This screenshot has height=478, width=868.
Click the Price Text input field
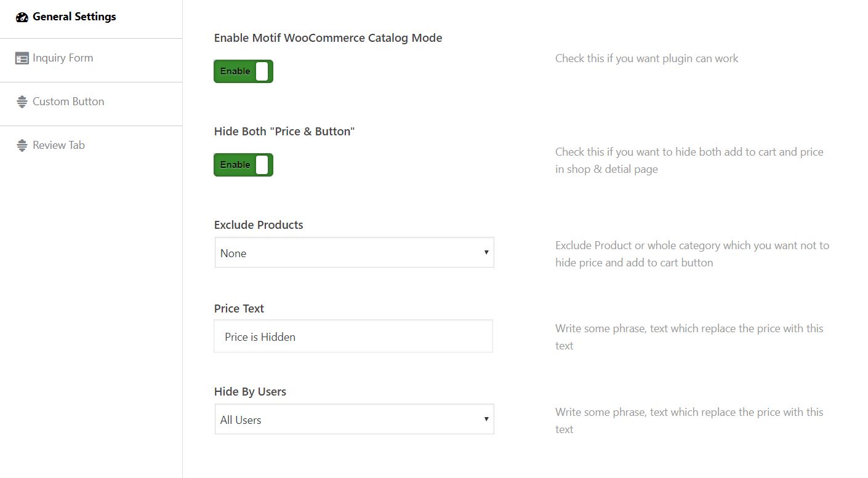(x=353, y=337)
